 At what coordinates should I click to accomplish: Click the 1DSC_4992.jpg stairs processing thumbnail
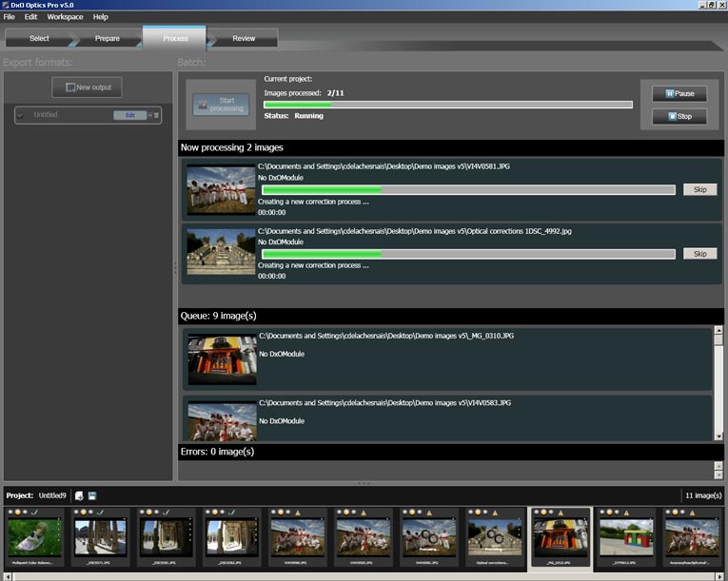221,252
